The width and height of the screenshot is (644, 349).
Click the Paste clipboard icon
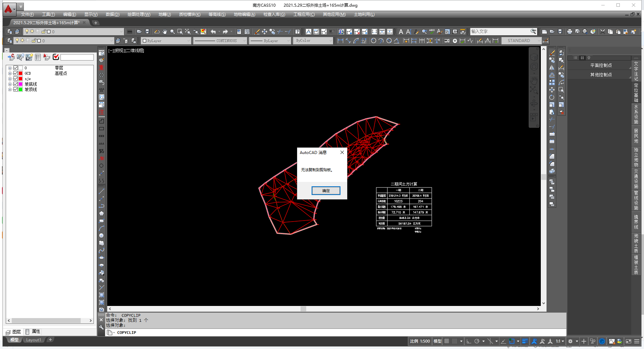(x=618, y=32)
